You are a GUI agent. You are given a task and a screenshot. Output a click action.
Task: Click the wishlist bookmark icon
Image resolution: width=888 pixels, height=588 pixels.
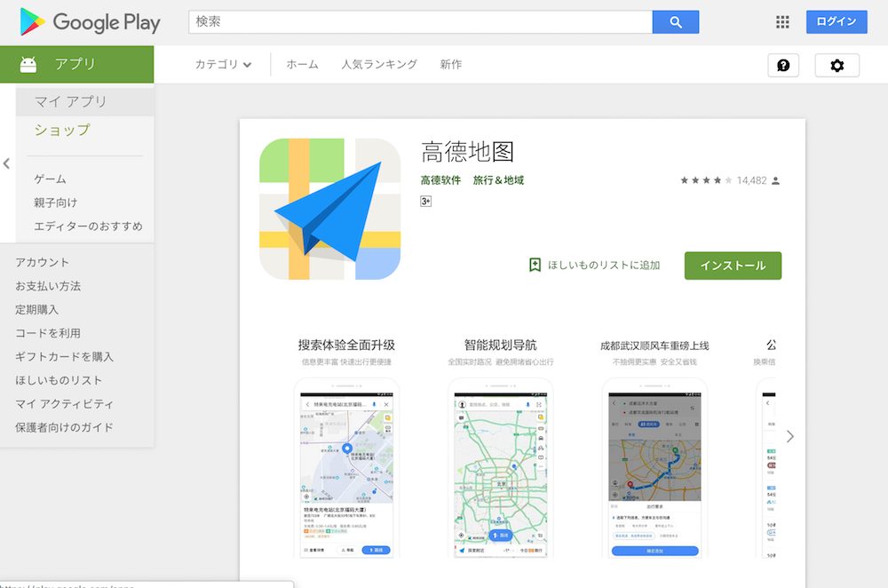click(535, 265)
